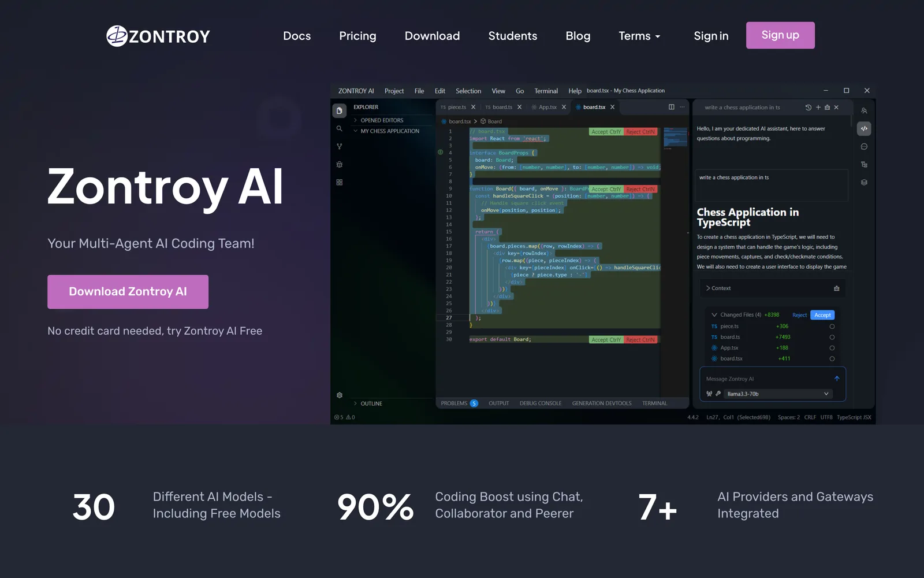Open the settings gear in the activity bar
This screenshot has width=924, height=578.
340,395
